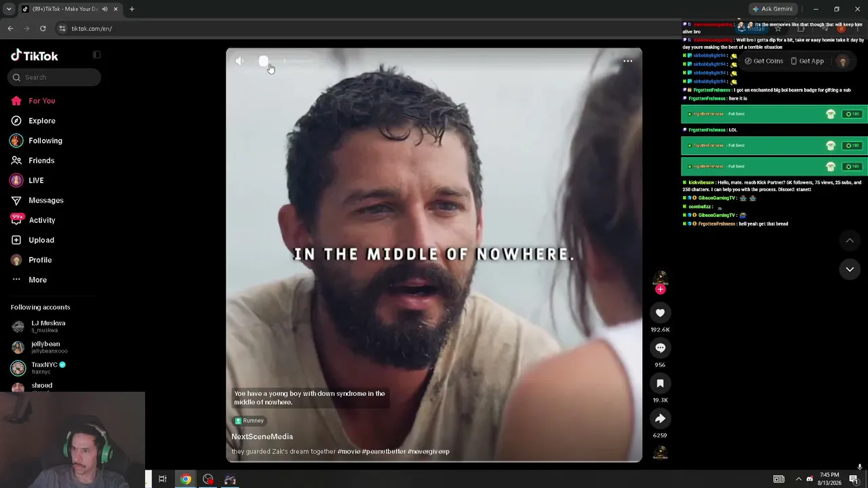Show hidden system tray icons

point(798,479)
